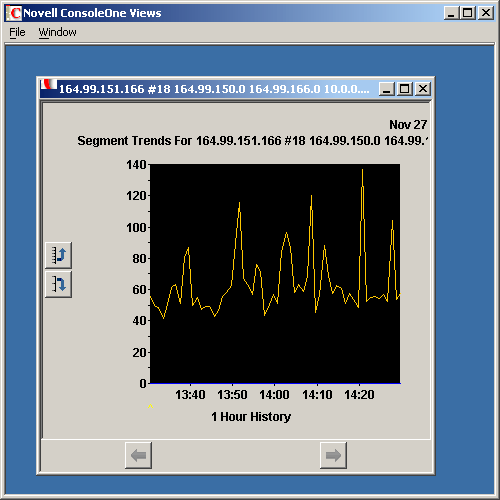
Task: Click the 14:20 time axis label
Action: point(359,395)
